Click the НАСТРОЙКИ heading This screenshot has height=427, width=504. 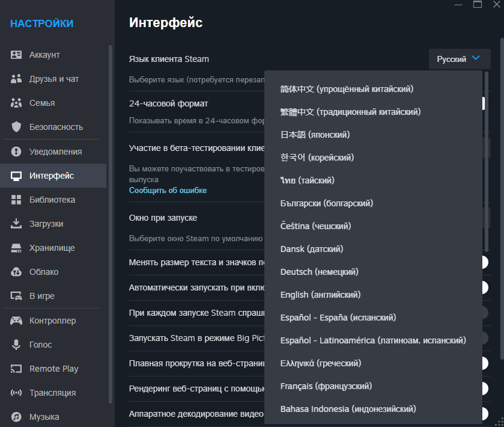point(42,23)
